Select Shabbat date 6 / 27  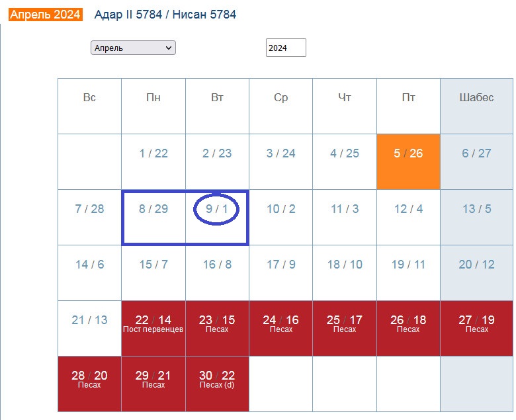476,153
